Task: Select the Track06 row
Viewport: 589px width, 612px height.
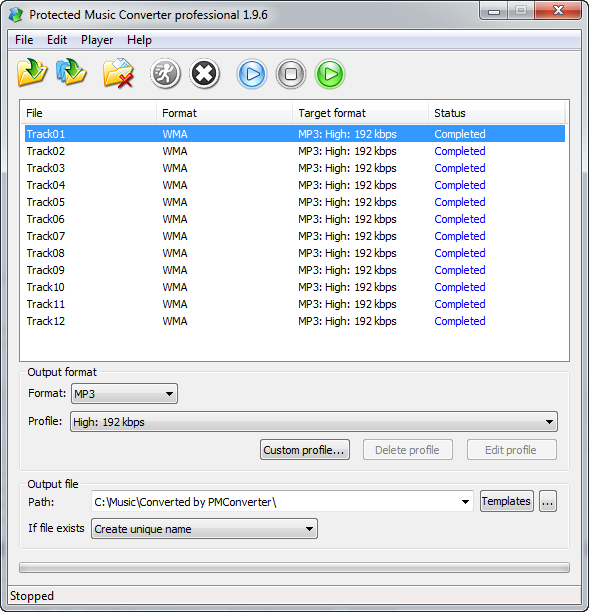Action: [x=295, y=219]
